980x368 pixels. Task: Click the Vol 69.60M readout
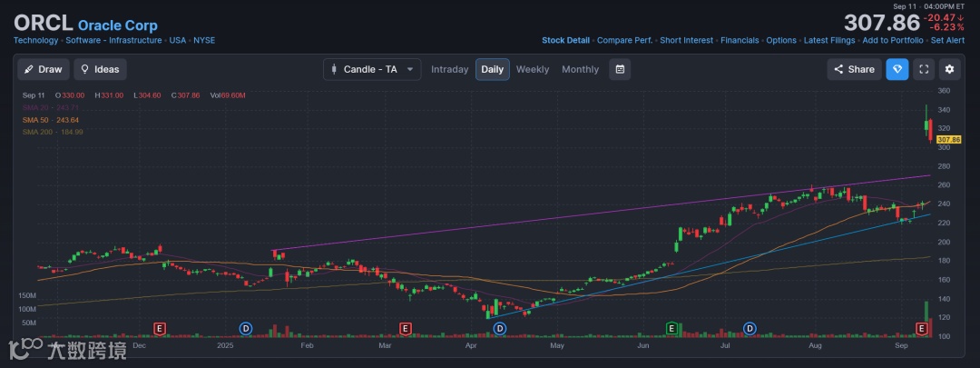[x=228, y=95]
